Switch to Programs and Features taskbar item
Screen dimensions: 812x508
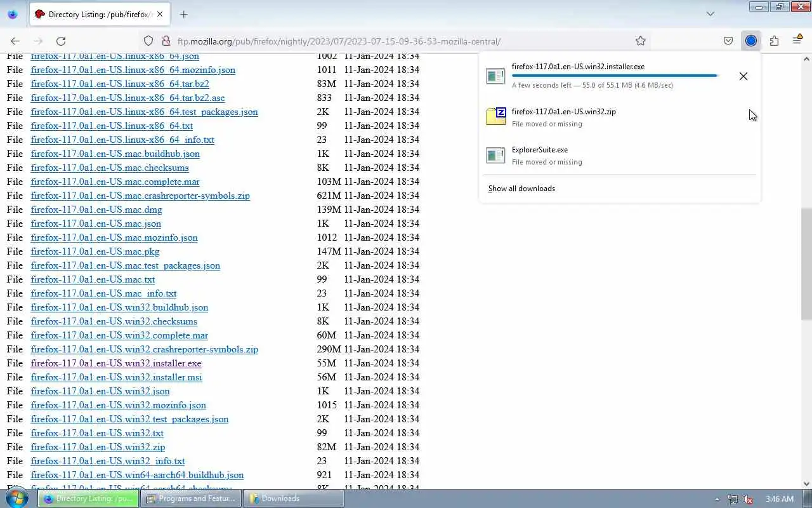(x=191, y=498)
